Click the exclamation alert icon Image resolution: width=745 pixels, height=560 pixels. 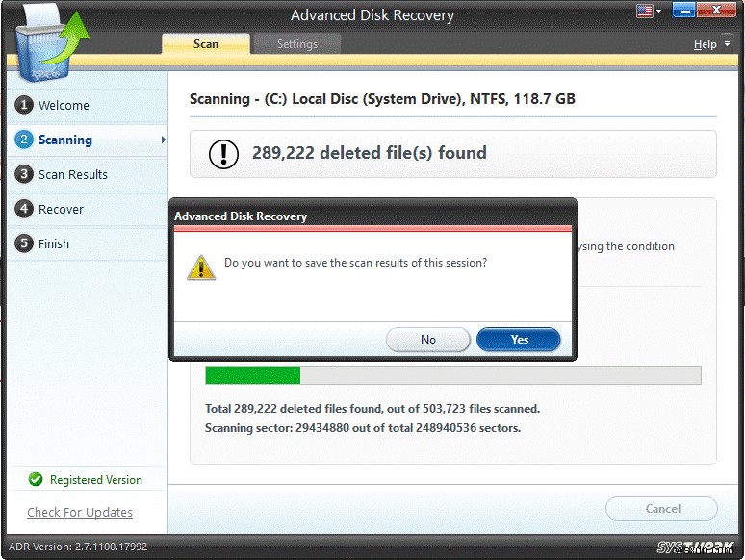click(224, 153)
